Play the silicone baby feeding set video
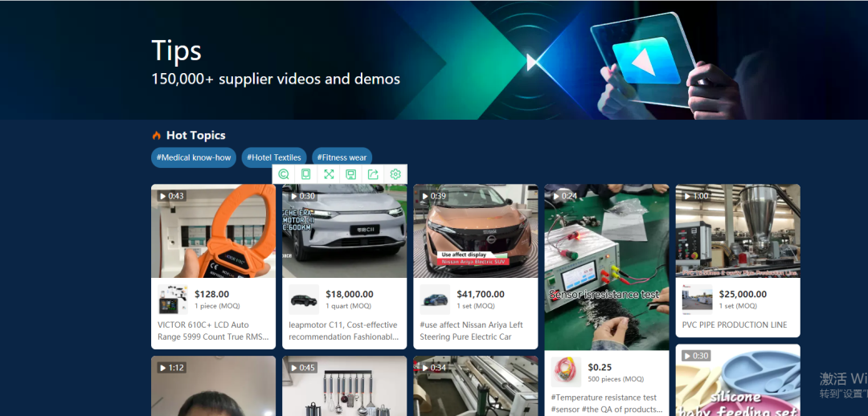868x416 pixels. (738, 380)
